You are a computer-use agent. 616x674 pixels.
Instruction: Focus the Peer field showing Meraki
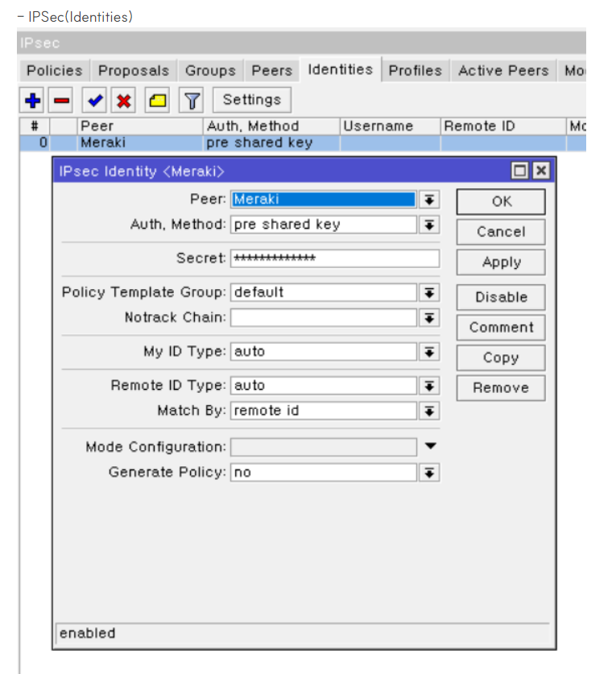point(324,200)
